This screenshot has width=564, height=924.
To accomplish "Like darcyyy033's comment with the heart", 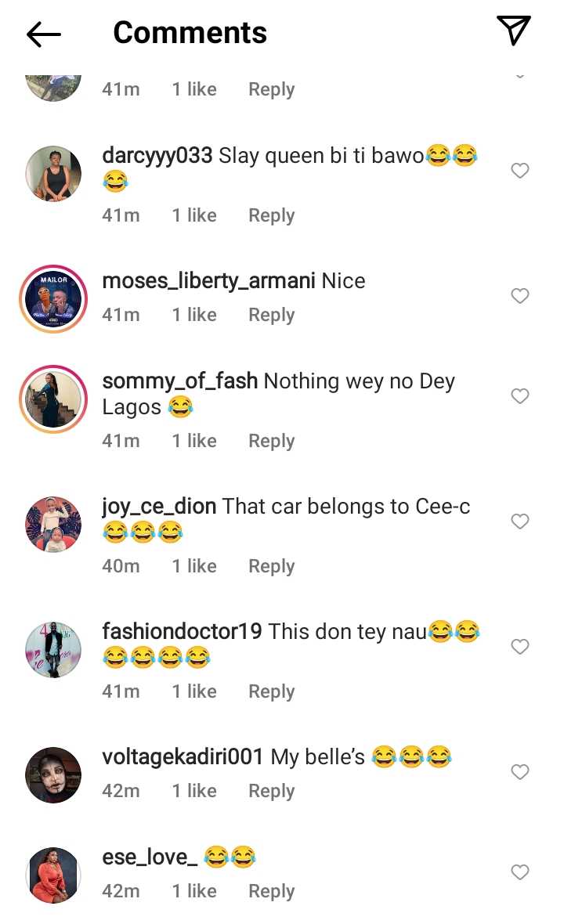I will click(520, 171).
